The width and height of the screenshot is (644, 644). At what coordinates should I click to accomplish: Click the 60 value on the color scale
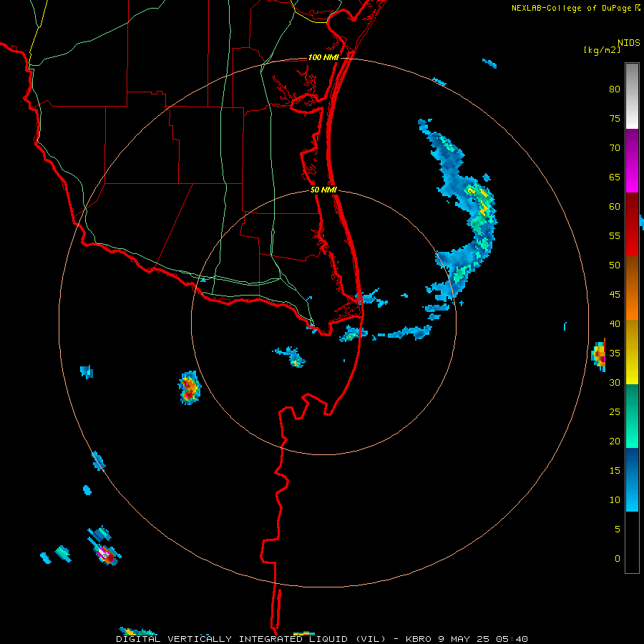615,207
